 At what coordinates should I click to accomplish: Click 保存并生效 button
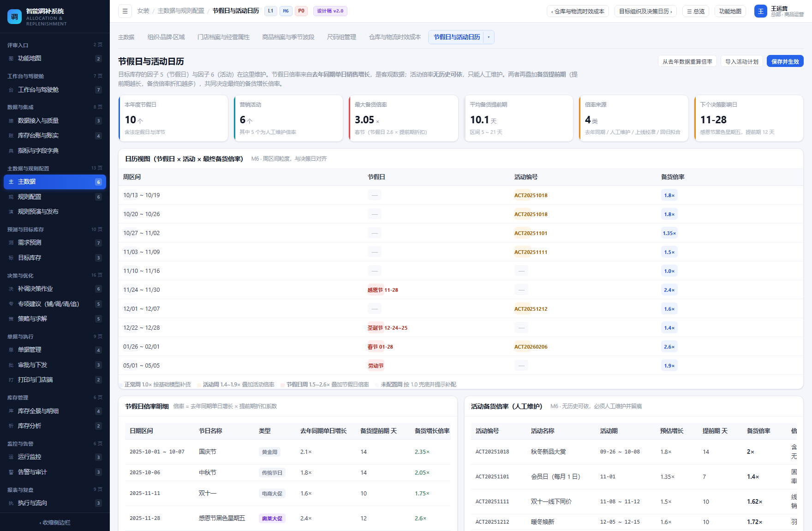click(x=785, y=61)
